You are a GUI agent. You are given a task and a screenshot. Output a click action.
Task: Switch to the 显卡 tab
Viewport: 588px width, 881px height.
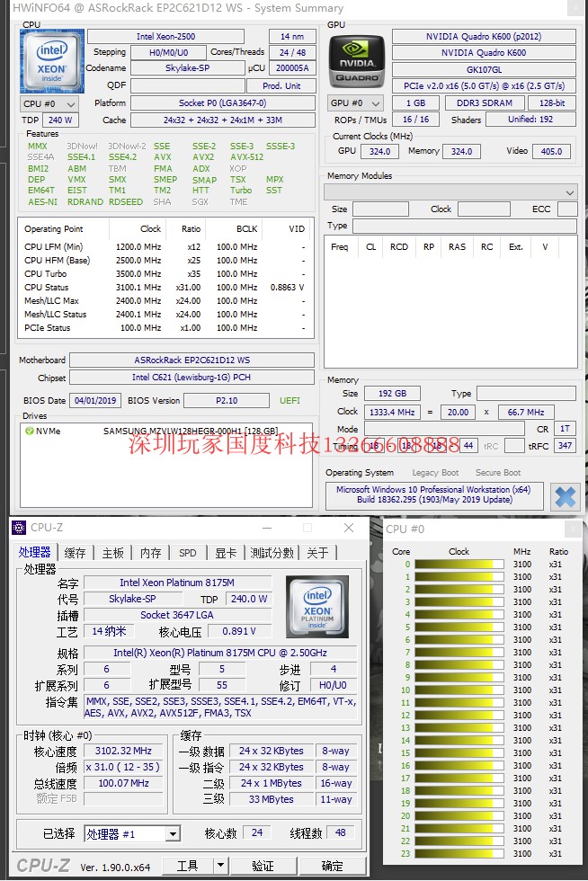pos(226,553)
